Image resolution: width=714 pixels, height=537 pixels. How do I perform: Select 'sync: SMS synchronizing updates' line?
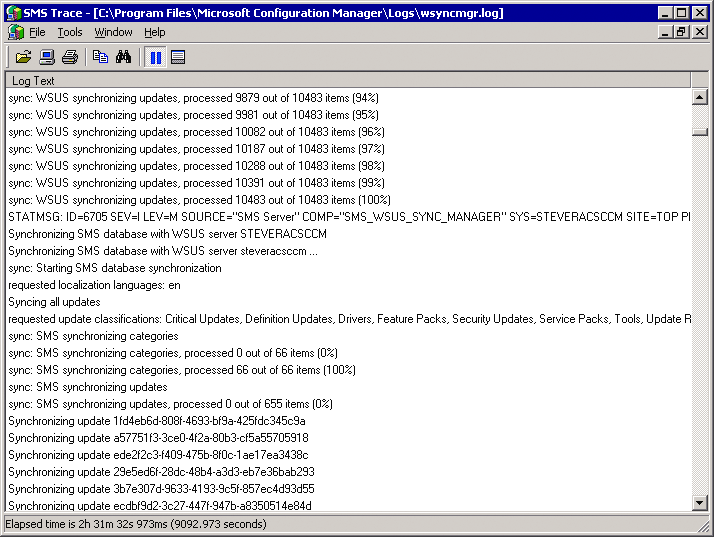348,387
